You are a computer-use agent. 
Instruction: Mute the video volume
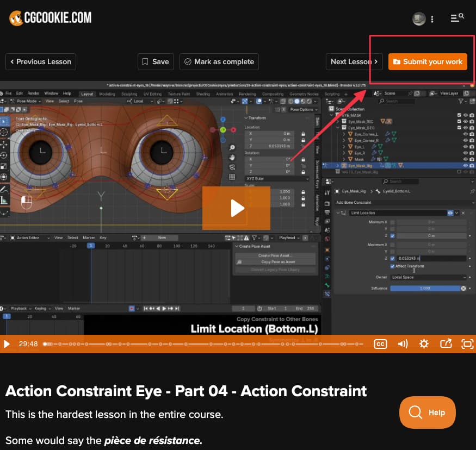pyautogui.click(x=403, y=344)
